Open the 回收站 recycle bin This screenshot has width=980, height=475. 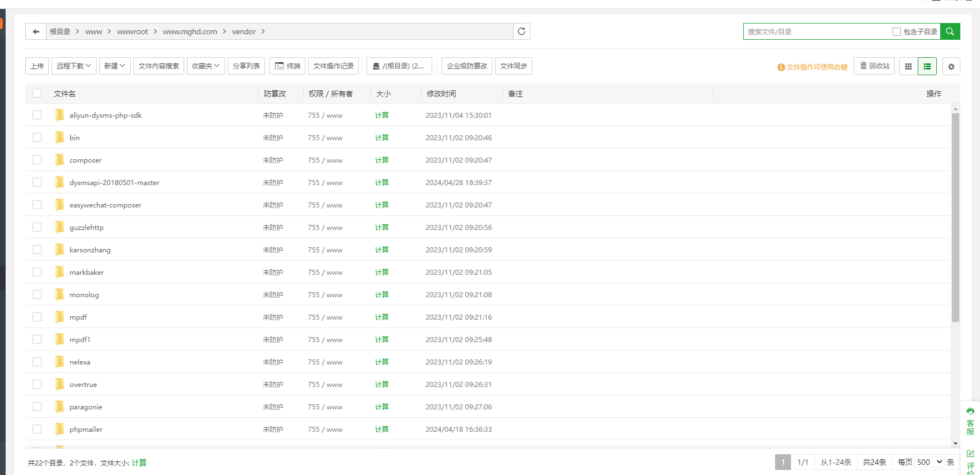click(x=874, y=66)
